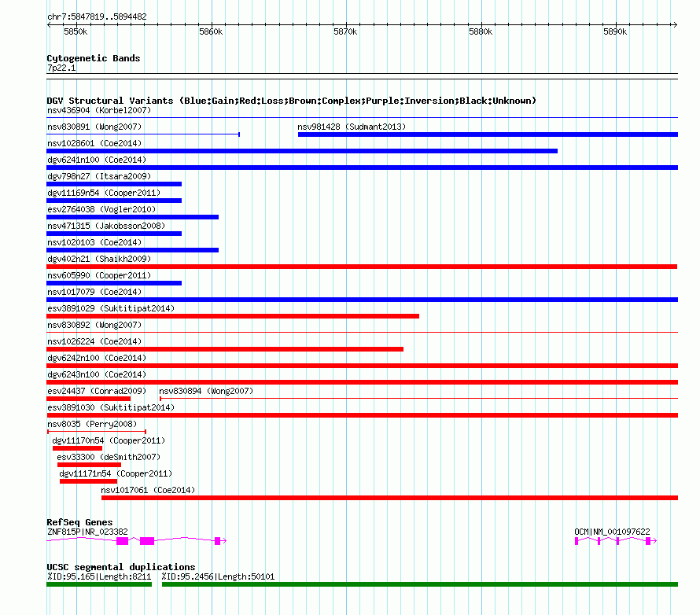Click segmental duplication label Length:50101
The height and width of the screenshot is (615, 700).
218,576
